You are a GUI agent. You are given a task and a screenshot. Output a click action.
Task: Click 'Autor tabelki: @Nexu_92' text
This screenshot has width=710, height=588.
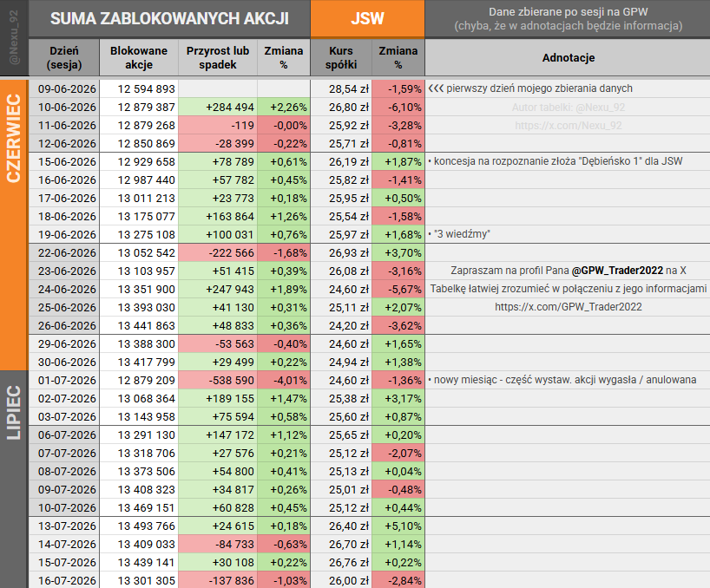(x=568, y=108)
